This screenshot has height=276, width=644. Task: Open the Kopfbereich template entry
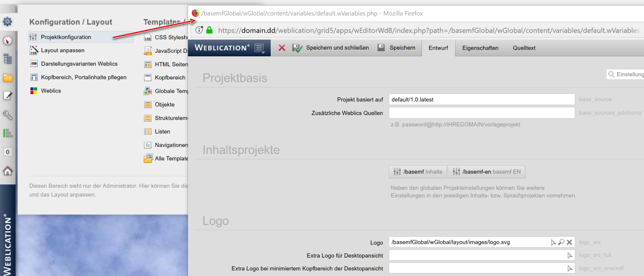(165, 77)
